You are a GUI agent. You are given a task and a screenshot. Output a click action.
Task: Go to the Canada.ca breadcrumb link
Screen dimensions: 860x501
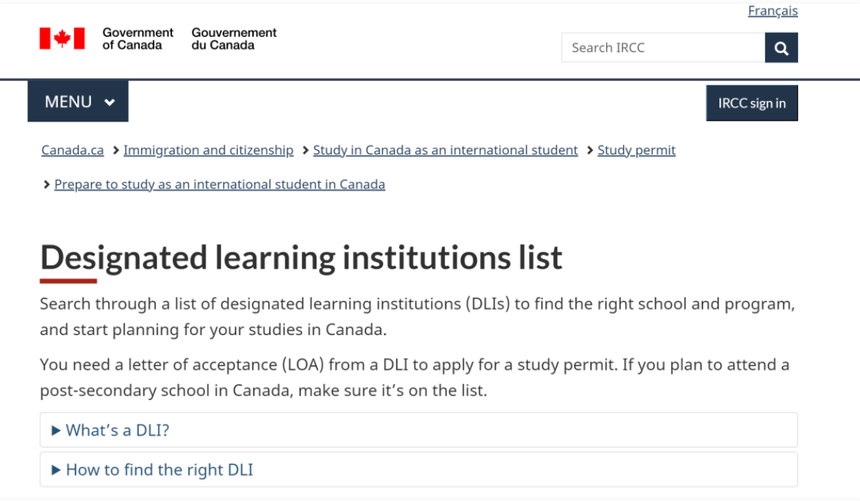(x=72, y=150)
